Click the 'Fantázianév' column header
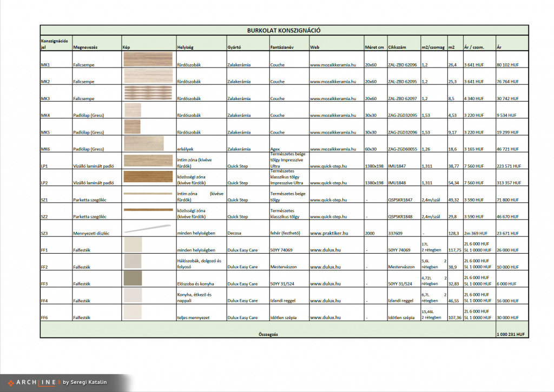 (x=282, y=47)
